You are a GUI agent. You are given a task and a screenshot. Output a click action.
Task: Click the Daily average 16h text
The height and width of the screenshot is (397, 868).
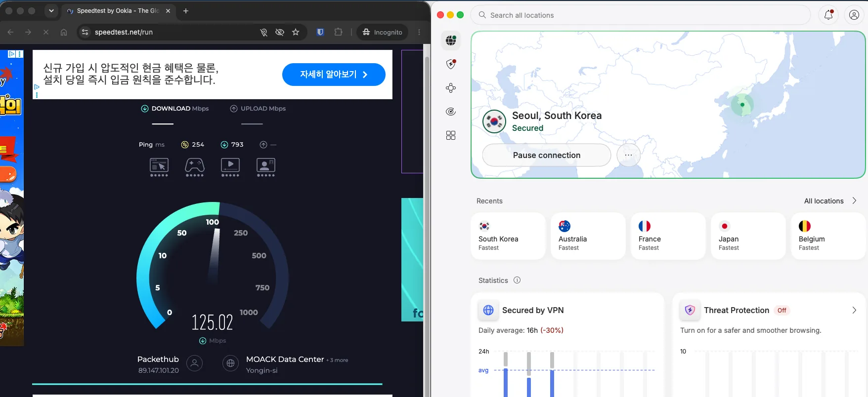521,330
